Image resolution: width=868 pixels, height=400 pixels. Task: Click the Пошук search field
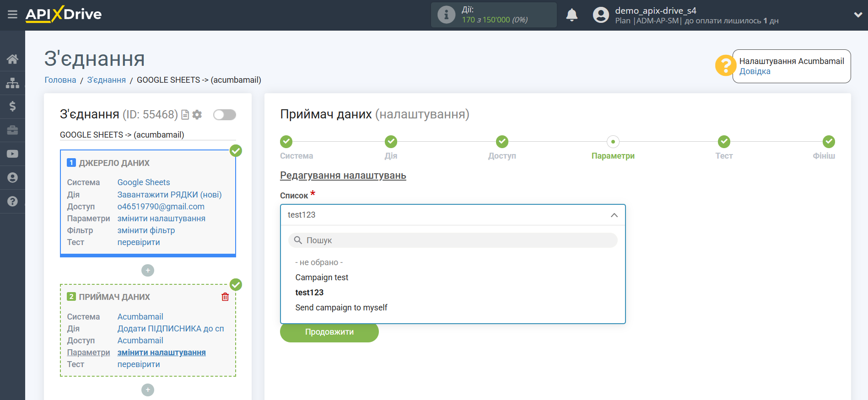(453, 240)
